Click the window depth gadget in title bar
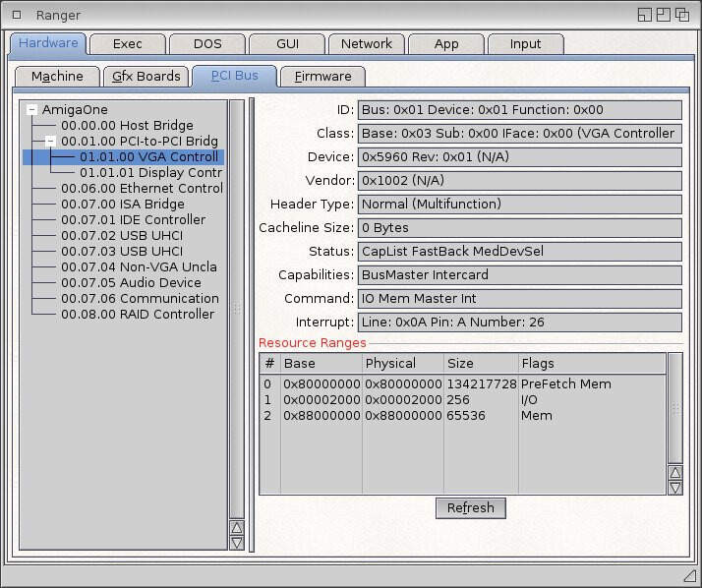Screen dimensions: 702x588 coord(682,15)
